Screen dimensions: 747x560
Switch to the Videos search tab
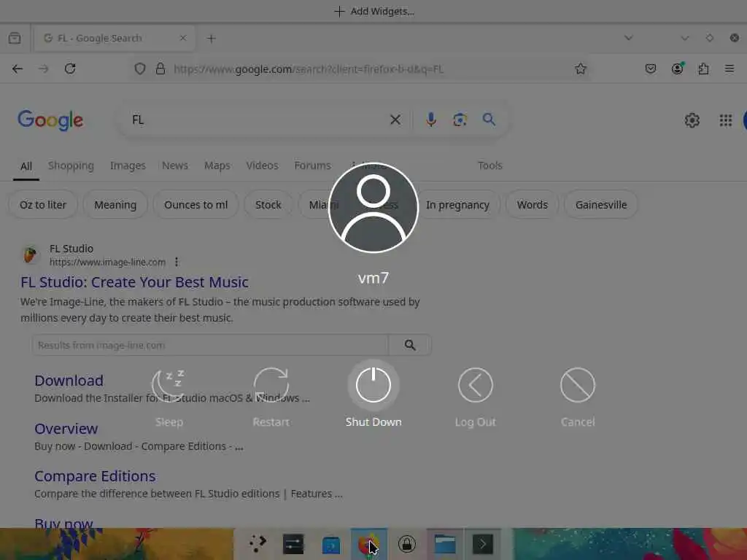pyautogui.click(x=262, y=166)
